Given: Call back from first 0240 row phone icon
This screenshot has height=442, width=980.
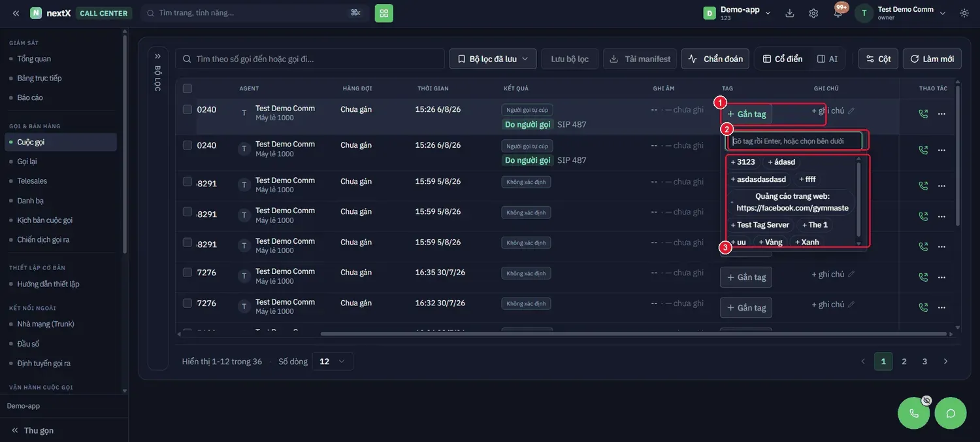Looking at the screenshot, I should pyautogui.click(x=923, y=114).
